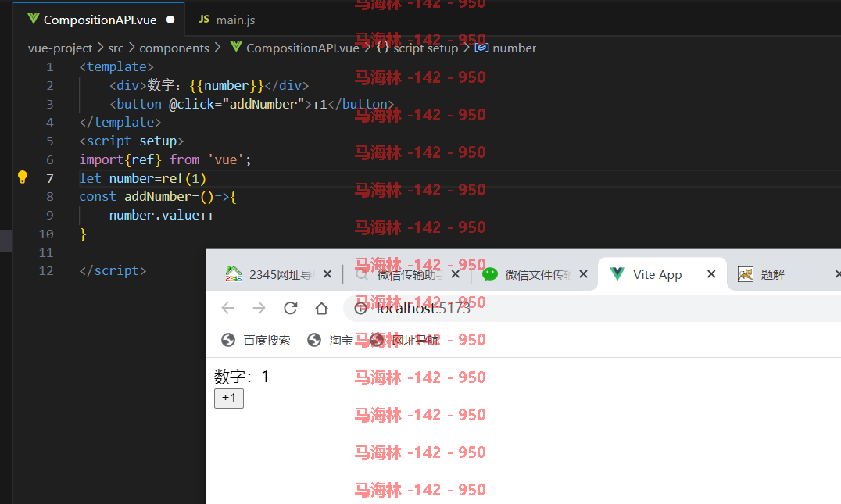841x504 pixels.
Task: Click line number 7 in the gutter
Action: [50, 178]
